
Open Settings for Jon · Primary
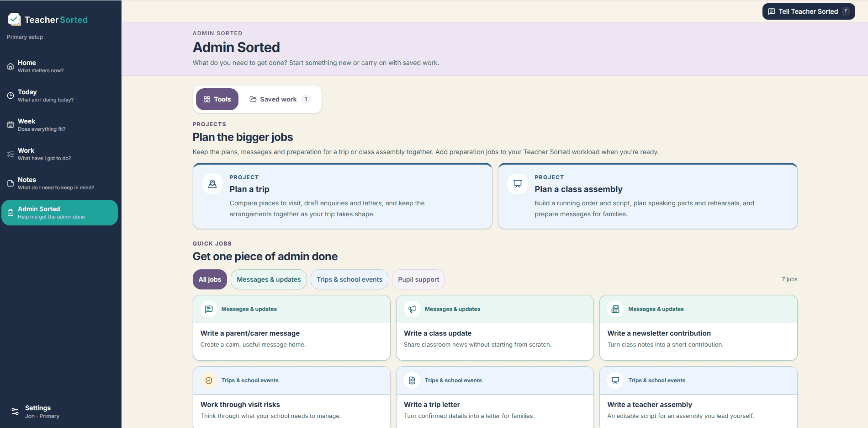click(x=60, y=412)
